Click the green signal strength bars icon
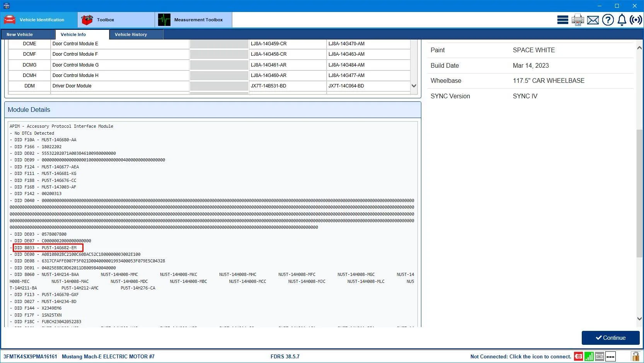This screenshot has width=644, height=363. (589, 356)
